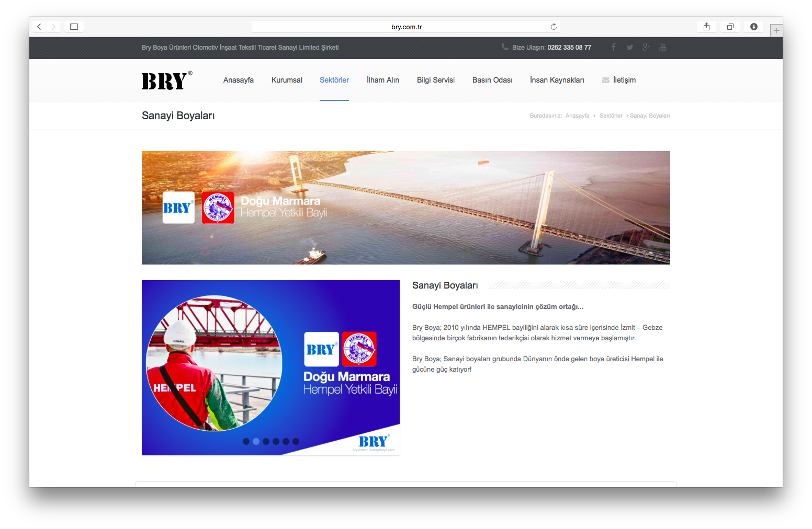This screenshot has height=529, width=812.
Task: Click the bry.com.tr address bar
Action: (406, 27)
